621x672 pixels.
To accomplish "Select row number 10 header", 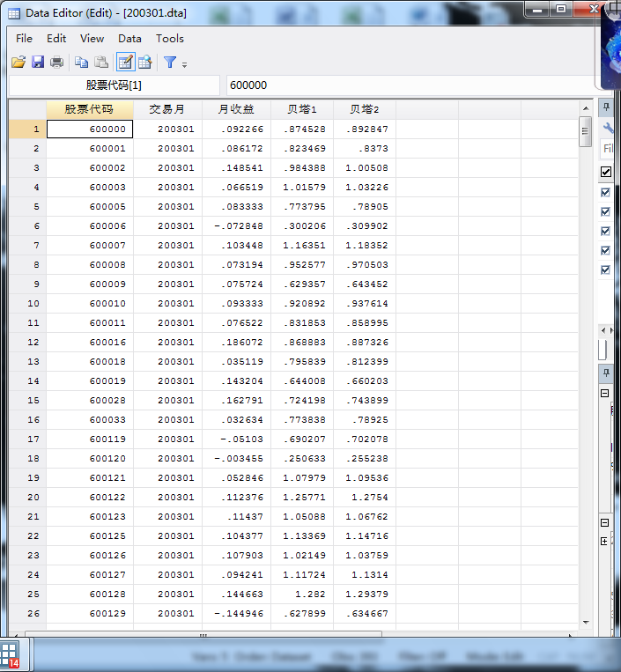I will point(27,304).
